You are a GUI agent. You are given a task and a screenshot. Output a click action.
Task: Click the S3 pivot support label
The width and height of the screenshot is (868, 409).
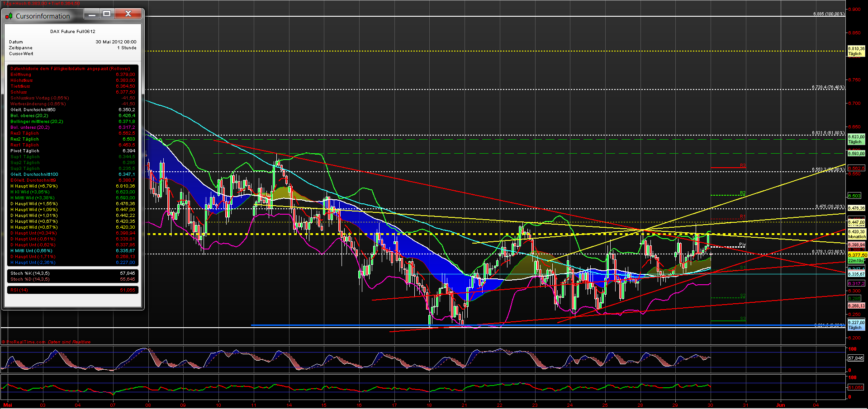point(743,319)
